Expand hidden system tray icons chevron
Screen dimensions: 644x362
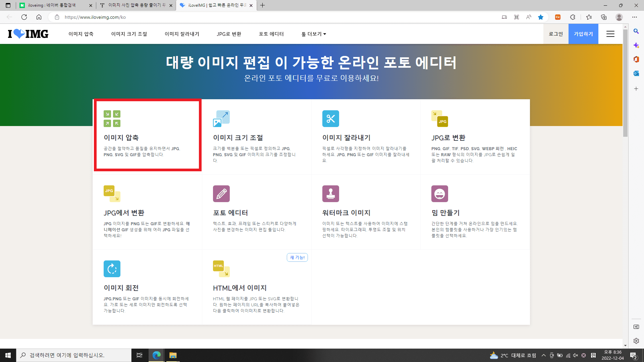544,355
